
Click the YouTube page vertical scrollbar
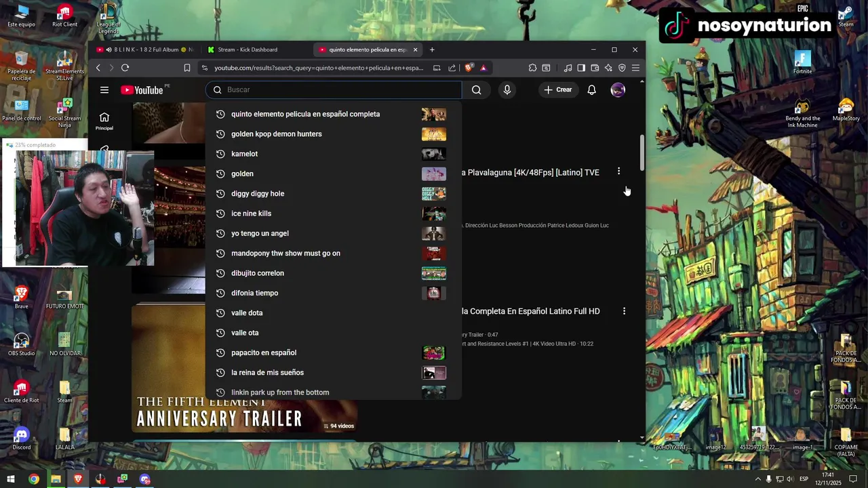click(642, 154)
